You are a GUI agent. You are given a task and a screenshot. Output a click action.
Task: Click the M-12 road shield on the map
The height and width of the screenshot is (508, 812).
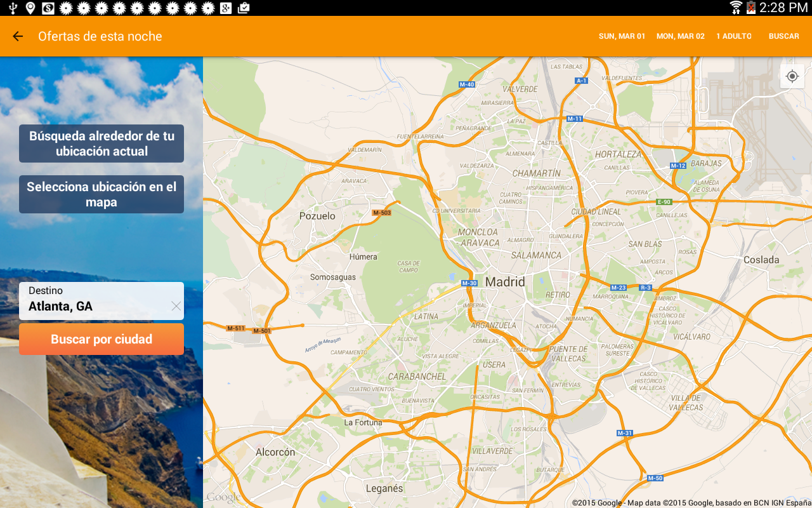tap(678, 166)
